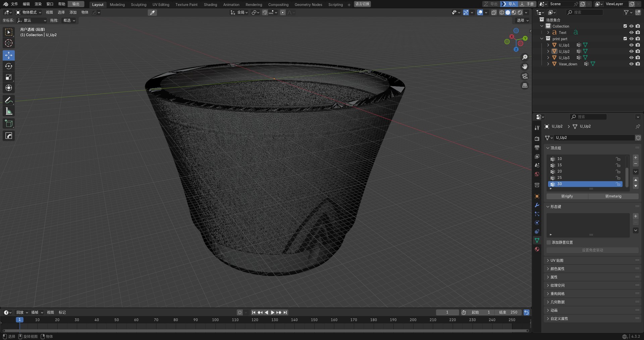The width and height of the screenshot is (644, 340).
Task: Open the 物体模式 mode dropdown
Action: tap(29, 12)
